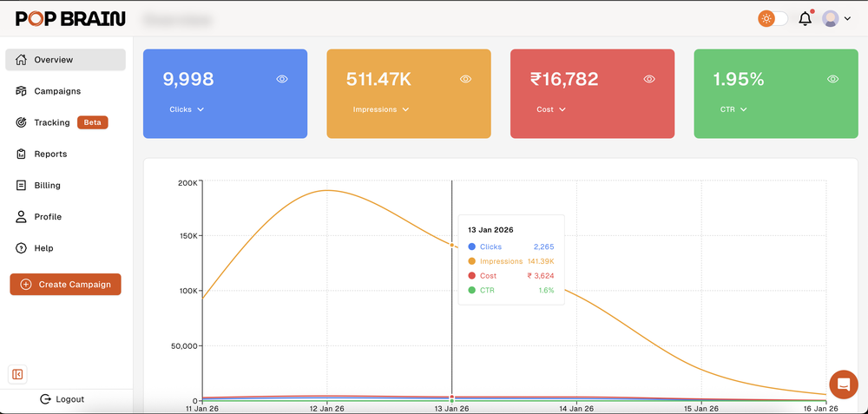Click the 511.47K impressions value
The image size is (868, 414).
[379, 79]
